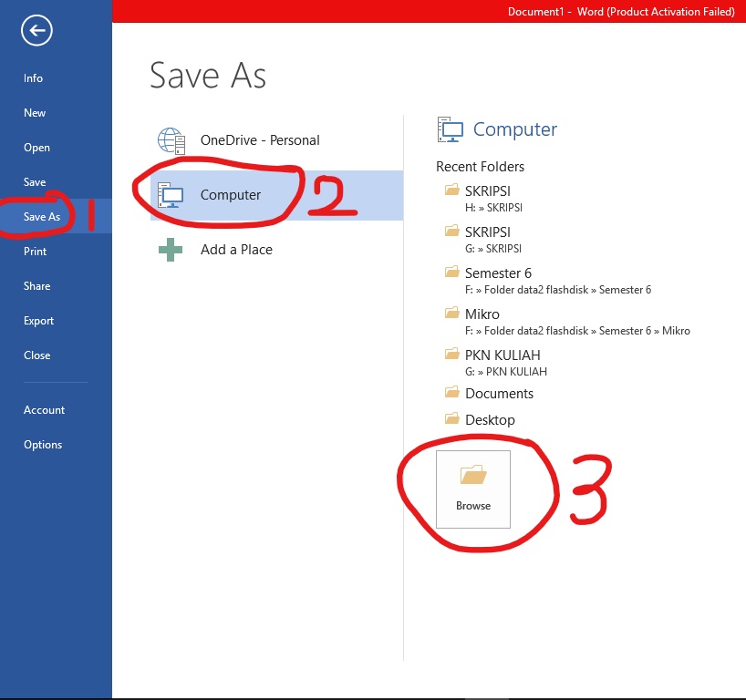Click the Recent Folders heading
This screenshot has height=700, width=746.
click(480, 167)
